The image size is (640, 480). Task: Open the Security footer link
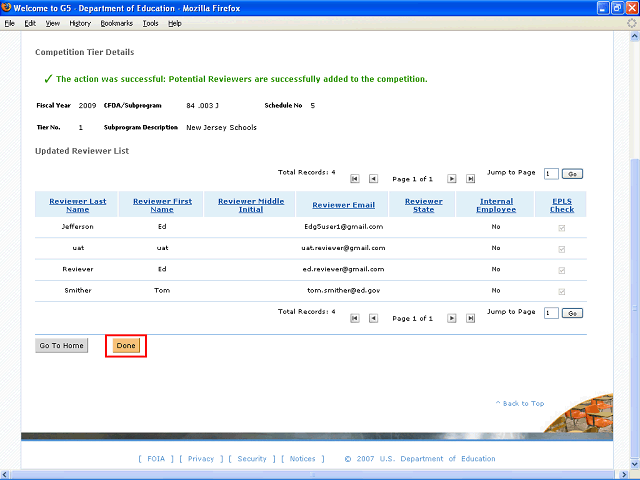coord(252,459)
